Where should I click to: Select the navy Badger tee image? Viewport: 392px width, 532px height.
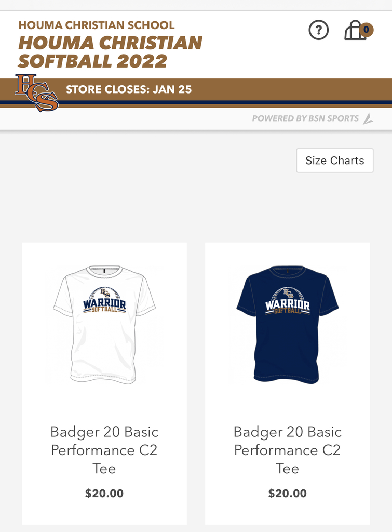(288, 325)
